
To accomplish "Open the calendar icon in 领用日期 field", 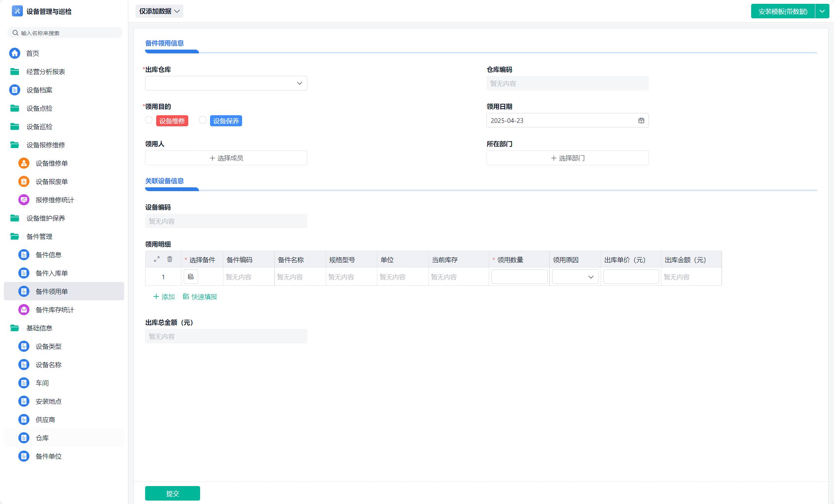I will point(641,121).
